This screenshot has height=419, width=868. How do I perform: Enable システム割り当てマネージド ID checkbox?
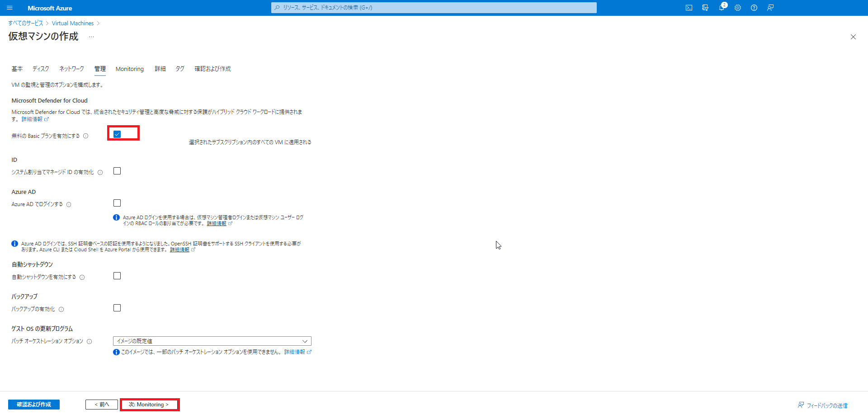[117, 171]
